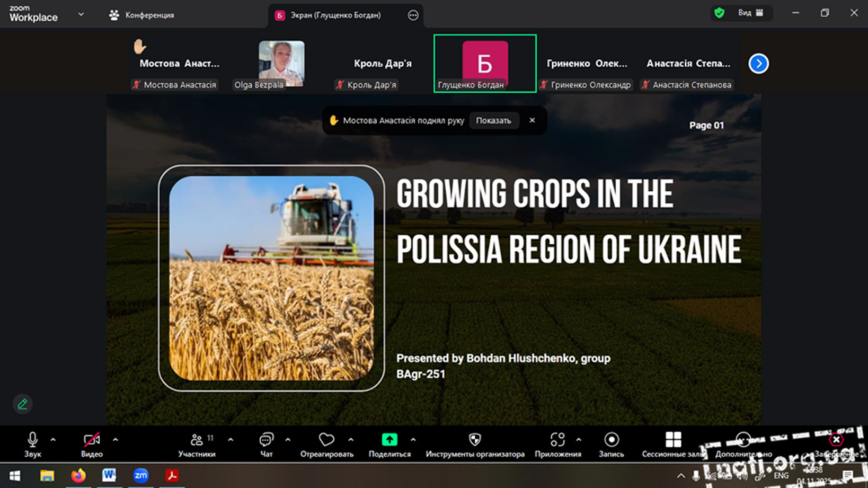The width and height of the screenshot is (868, 488).
Task: Select Olga Bezpala video thumbnail
Action: [x=281, y=63]
